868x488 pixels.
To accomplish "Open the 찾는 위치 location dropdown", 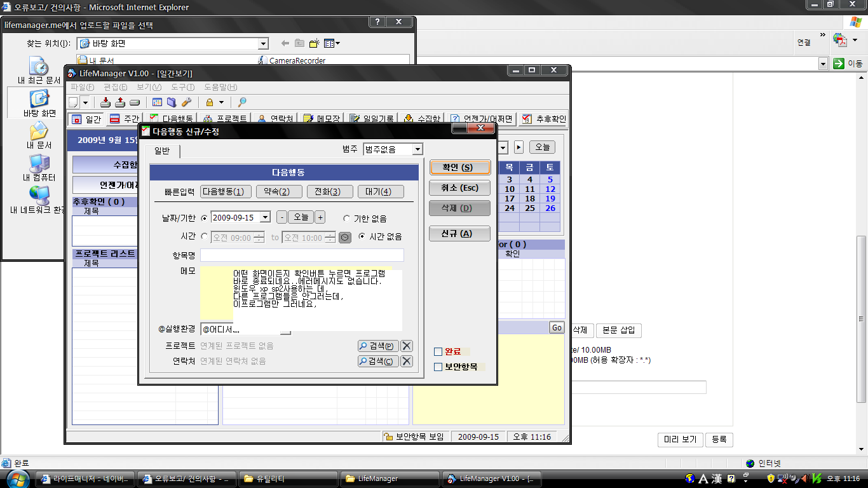I will point(263,44).
